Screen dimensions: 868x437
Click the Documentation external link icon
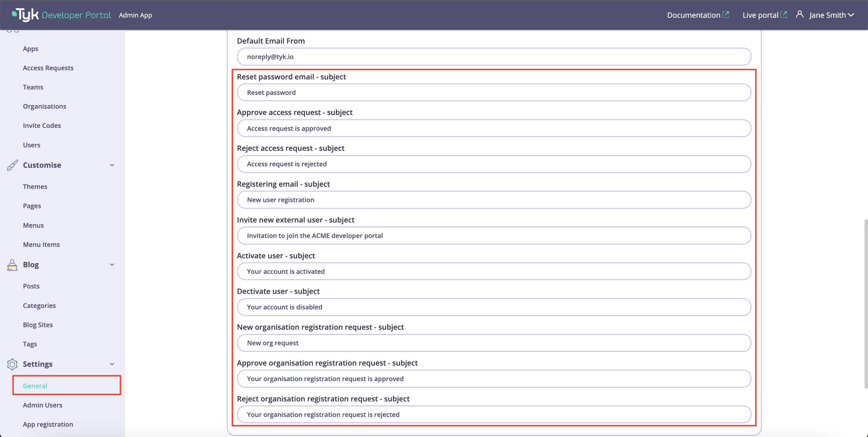tap(726, 15)
